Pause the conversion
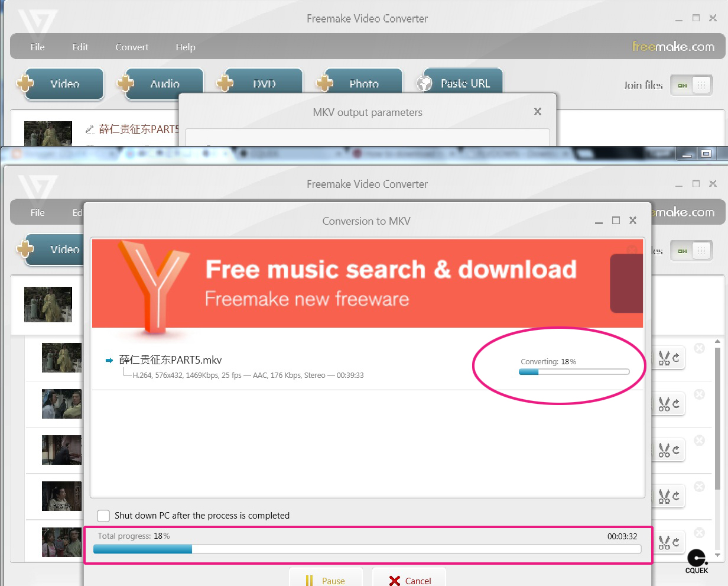This screenshot has height=586, width=728. pos(325,579)
